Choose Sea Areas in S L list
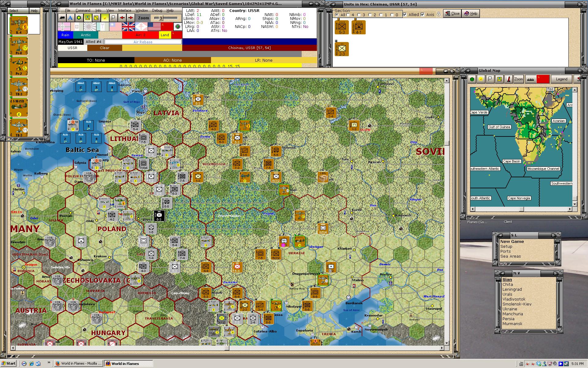 click(x=511, y=256)
